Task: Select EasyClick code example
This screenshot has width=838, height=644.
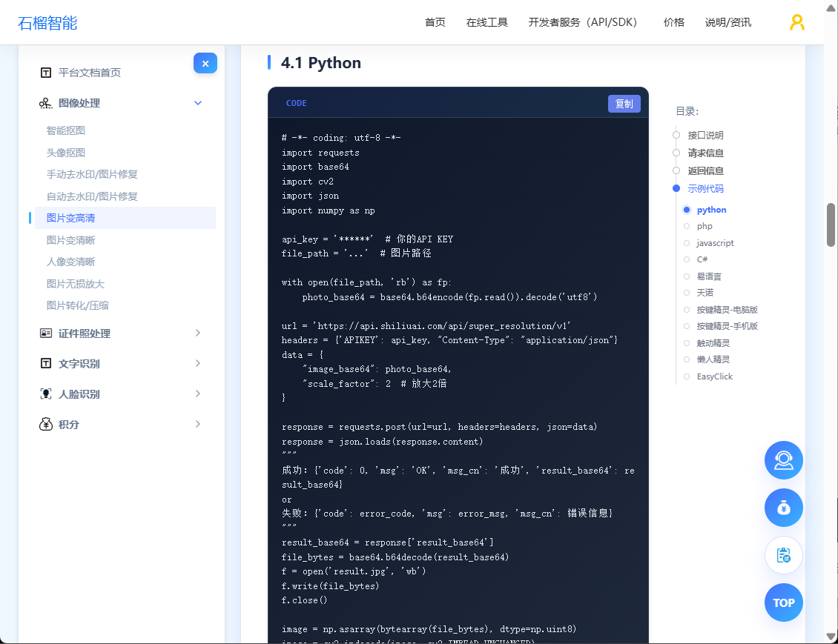Action: tap(715, 376)
